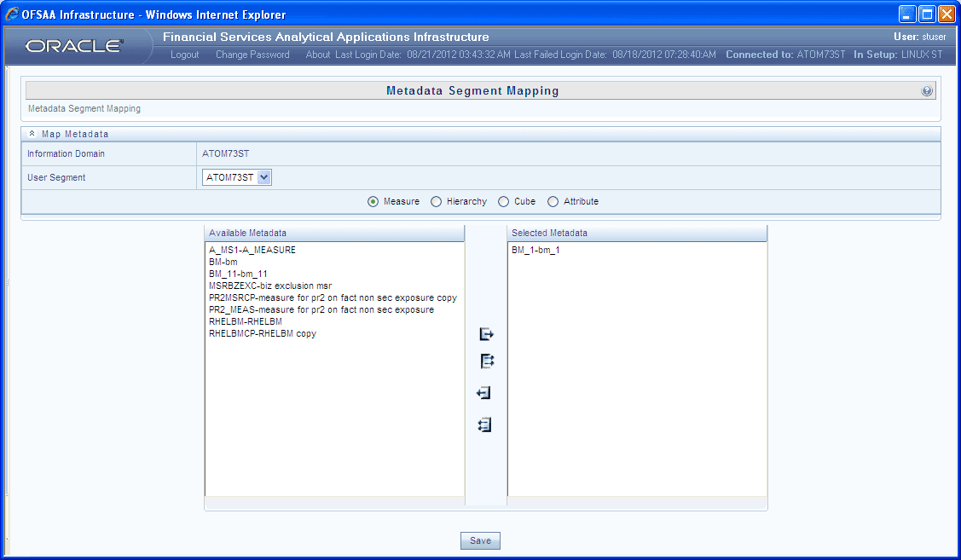Select BM_11-bm_11 in Available Metadata
This screenshot has width=961, height=560.
[x=238, y=274]
